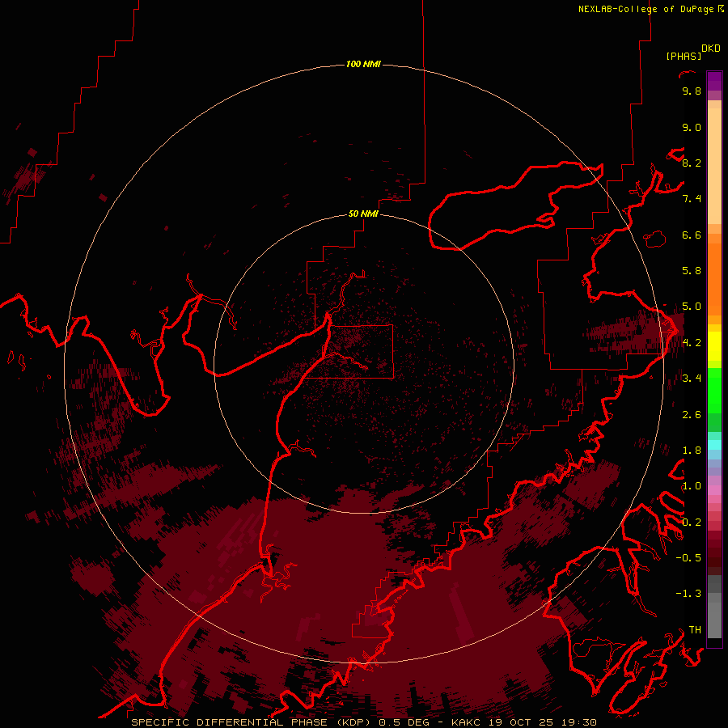
Task: Click the rectangular outlined area at radar center
Action: click(349, 352)
